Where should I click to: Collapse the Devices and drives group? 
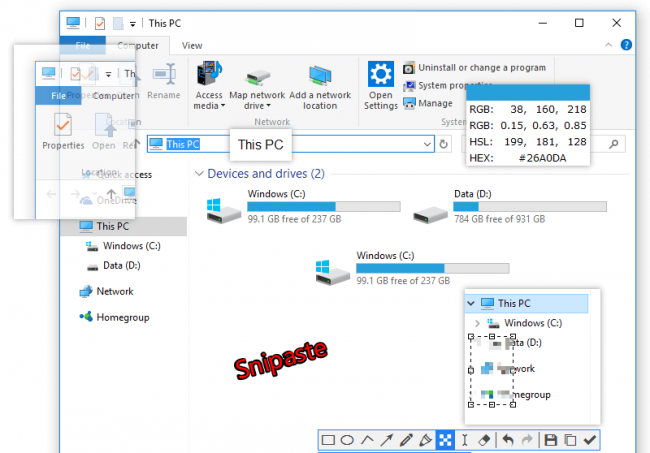coord(199,173)
